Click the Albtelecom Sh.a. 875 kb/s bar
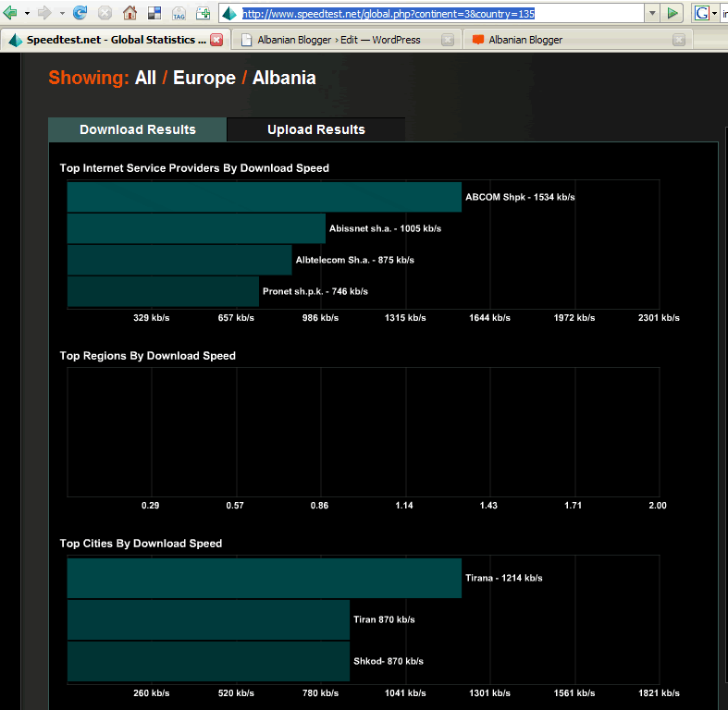 [179, 260]
